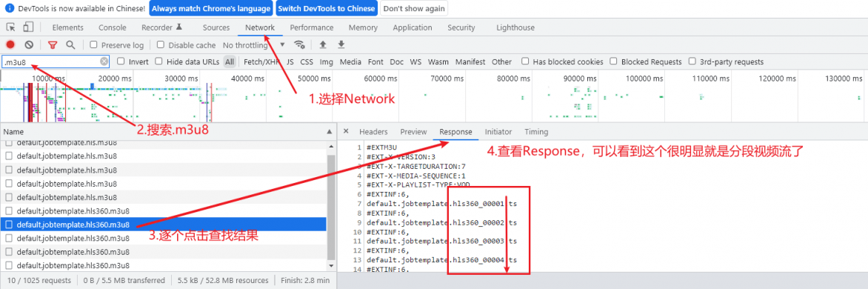The width and height of the screenshot is (868, 289).
Task: Filter requests by Other type
Action: coord(501,62)
